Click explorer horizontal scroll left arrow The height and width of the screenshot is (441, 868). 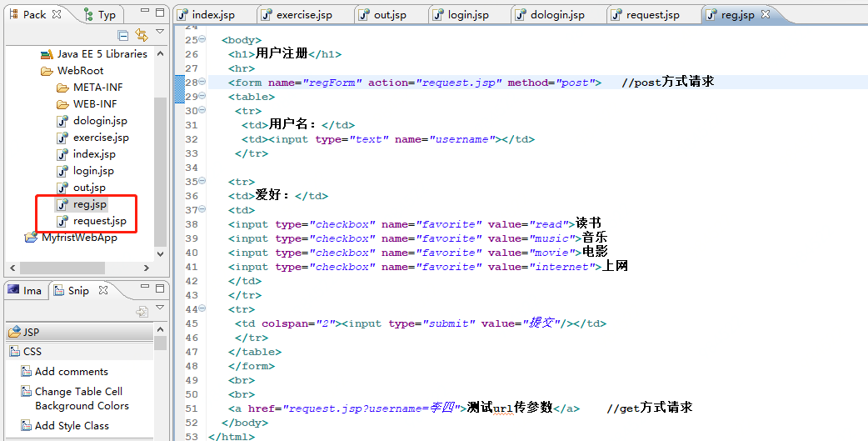click(12, 268)
